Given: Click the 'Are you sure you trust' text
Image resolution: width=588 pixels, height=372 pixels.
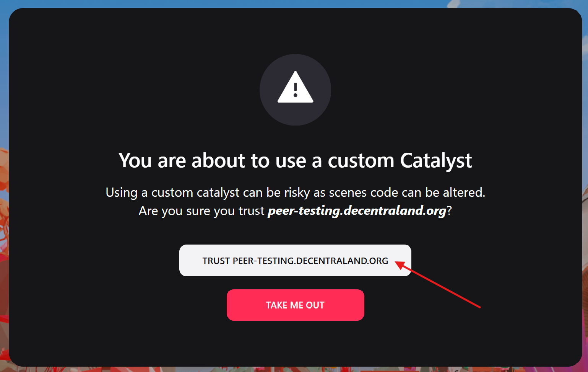Looking at the screenshot, I should coord(201,211).
